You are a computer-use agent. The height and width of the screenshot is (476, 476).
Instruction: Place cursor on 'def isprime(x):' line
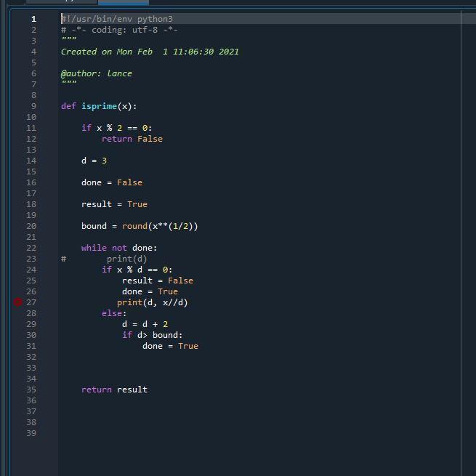[x=99, y=106]
